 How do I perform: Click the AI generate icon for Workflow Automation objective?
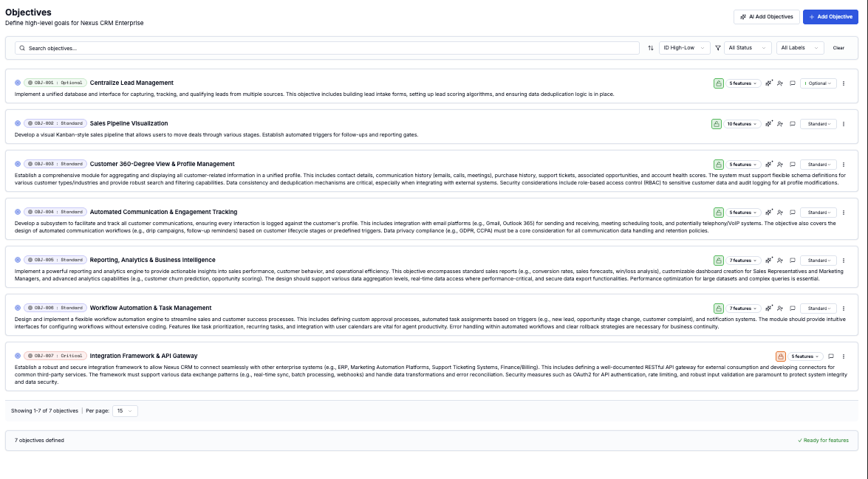[768, 308]
